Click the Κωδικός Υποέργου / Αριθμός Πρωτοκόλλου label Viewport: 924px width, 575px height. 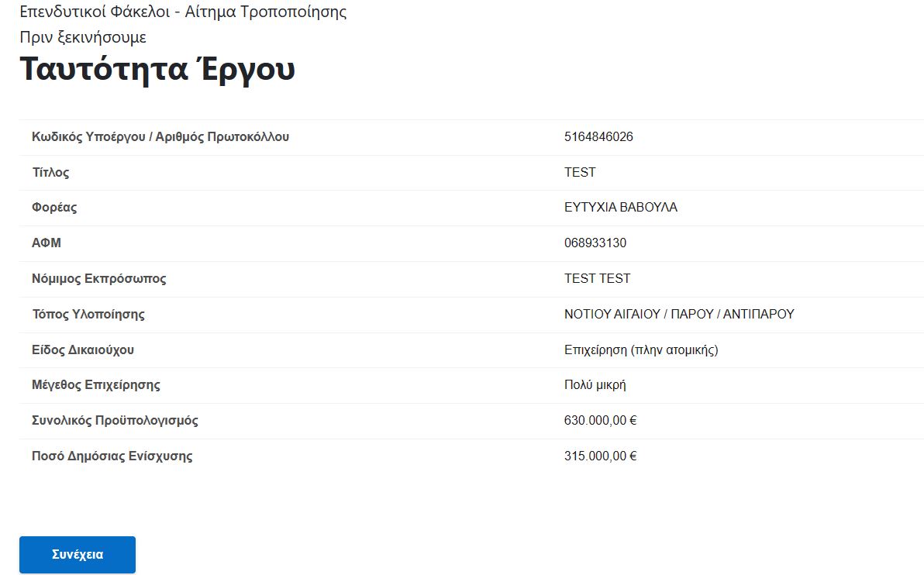[160, 136]
